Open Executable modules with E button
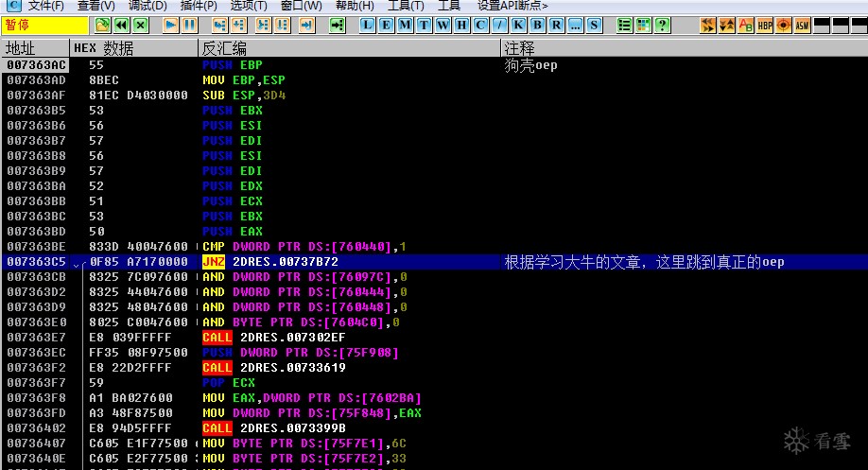Screen dimensions: 868x470 pyautogui.click(x=386, y=25)
